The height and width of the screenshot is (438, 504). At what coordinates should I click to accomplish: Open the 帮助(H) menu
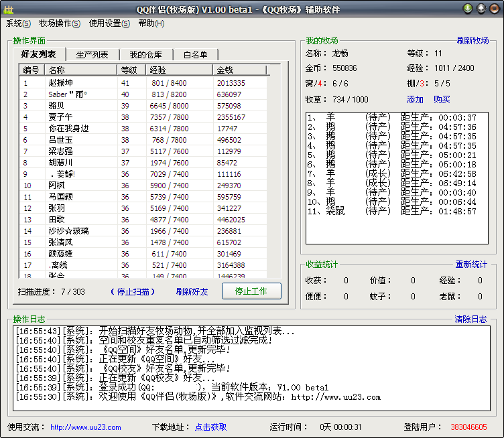pos(151,23)
